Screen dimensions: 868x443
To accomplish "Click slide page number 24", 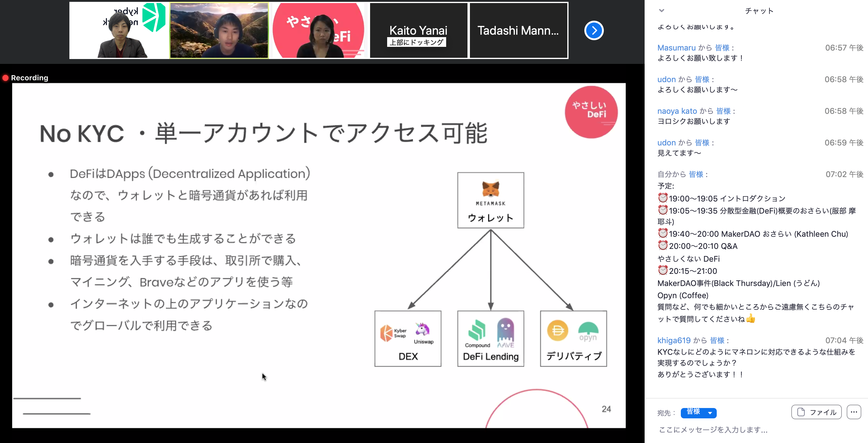I will (x=606, y=409).
